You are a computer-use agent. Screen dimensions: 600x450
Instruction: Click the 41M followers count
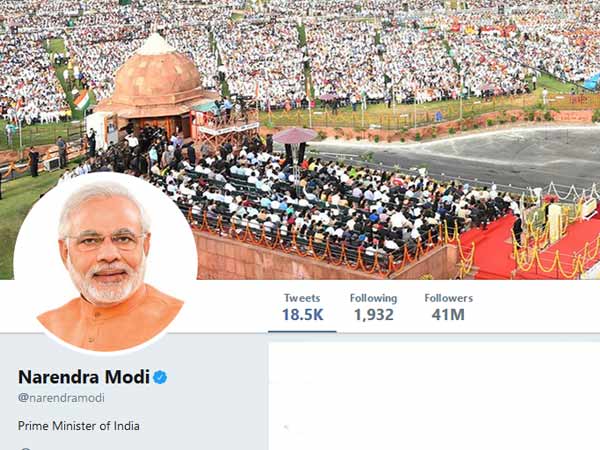point(448,315)
